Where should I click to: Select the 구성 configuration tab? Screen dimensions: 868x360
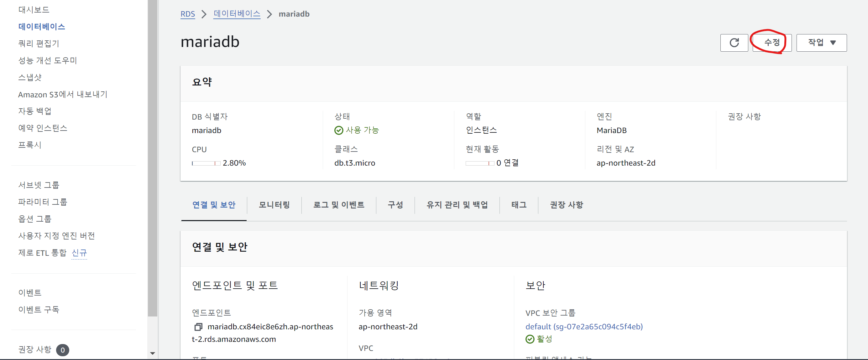click(x=395, y=205)
